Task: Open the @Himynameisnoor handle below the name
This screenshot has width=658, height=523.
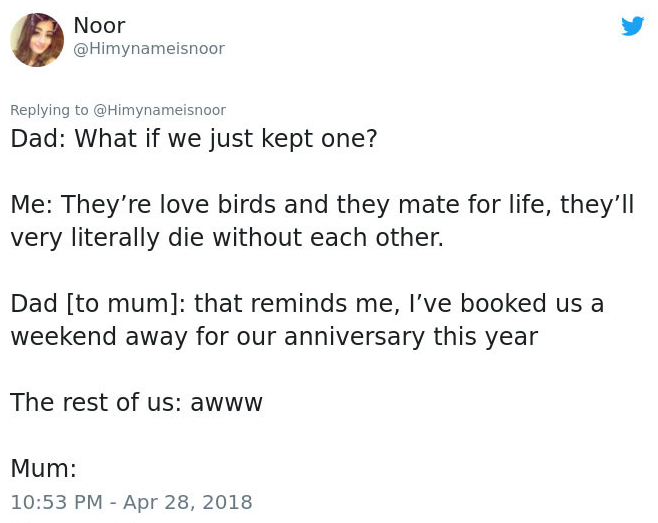Action: click(x=148, y=49)
